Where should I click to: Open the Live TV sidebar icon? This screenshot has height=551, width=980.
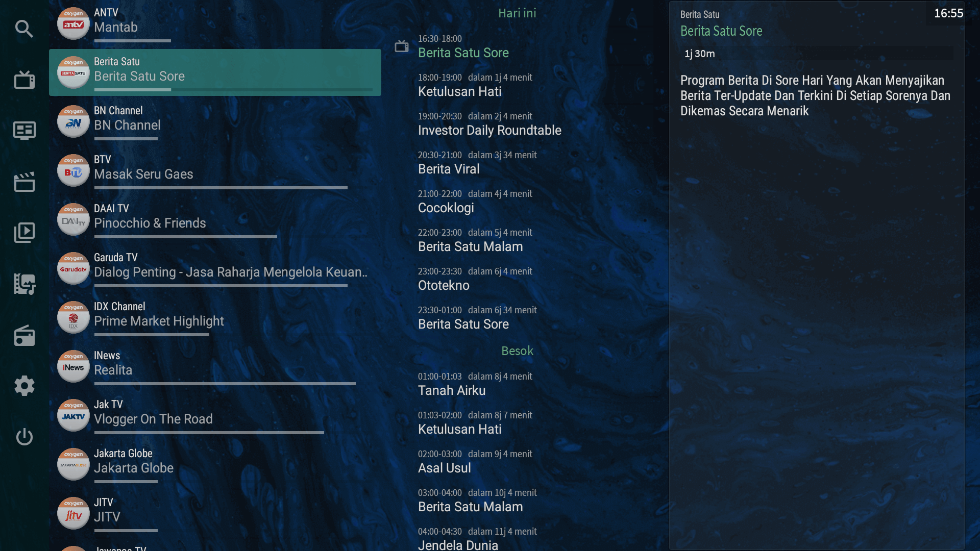(24, 80)
